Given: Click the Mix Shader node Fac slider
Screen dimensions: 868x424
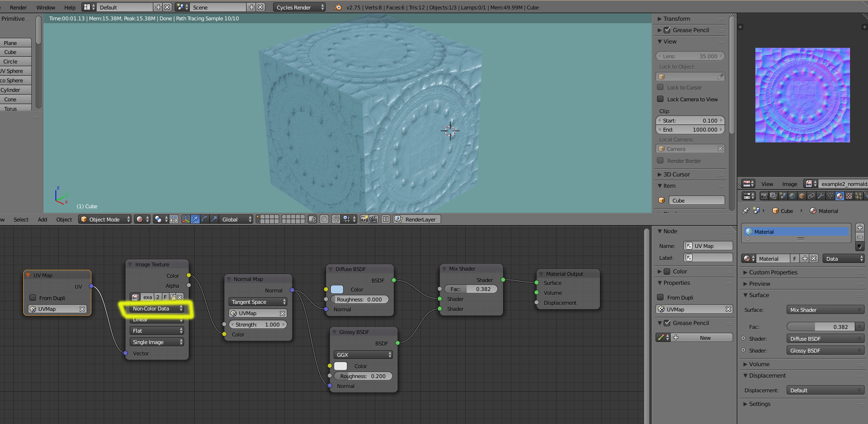Looking at the screenshot, I should (470, 289).
